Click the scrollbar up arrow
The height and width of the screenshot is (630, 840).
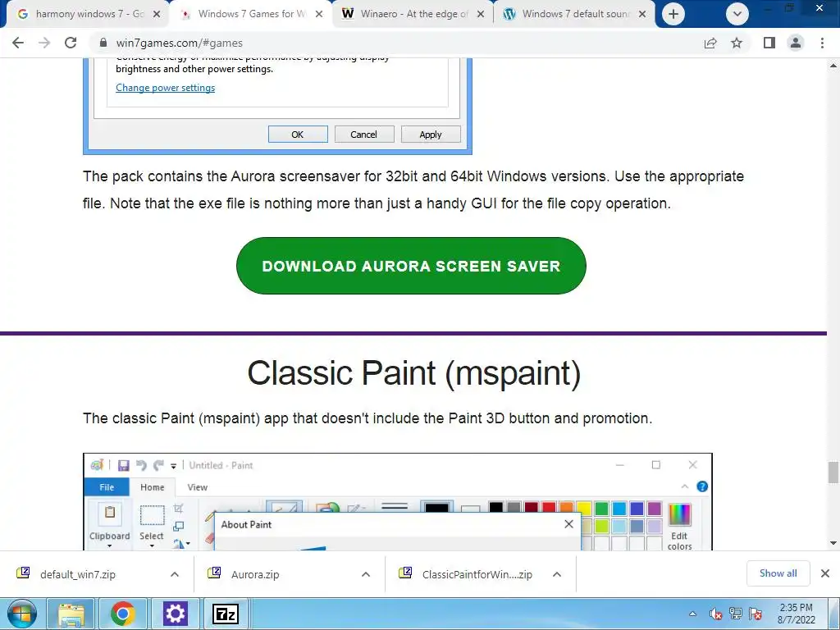click(833, 66)
